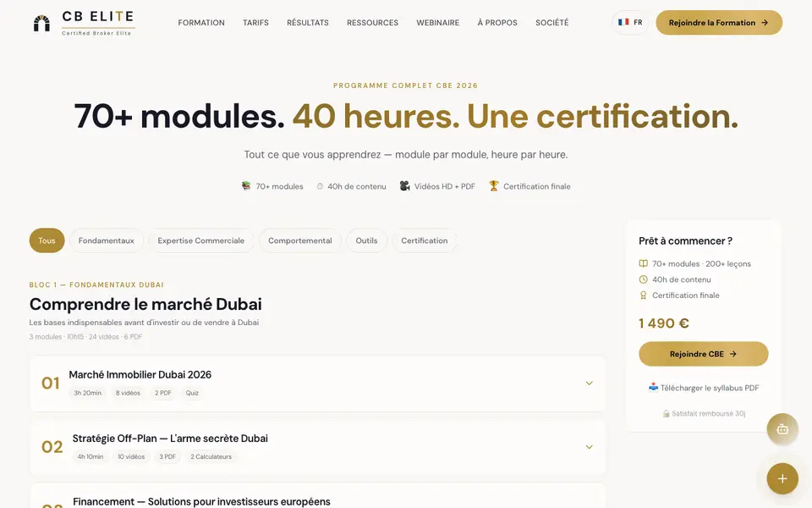Screen dimensions: 812x508
Task: Open the Ressources navigation item
Action: coord(373,23)
